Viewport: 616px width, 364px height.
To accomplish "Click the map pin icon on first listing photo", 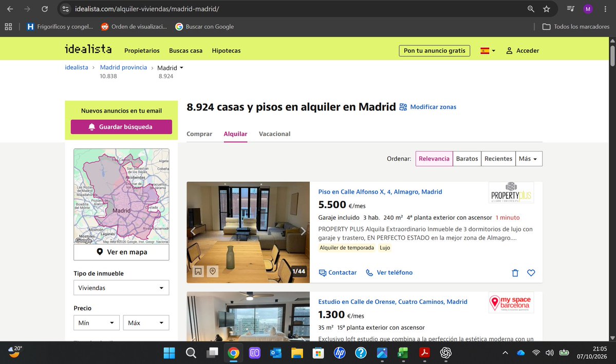I will coord(213,271).
